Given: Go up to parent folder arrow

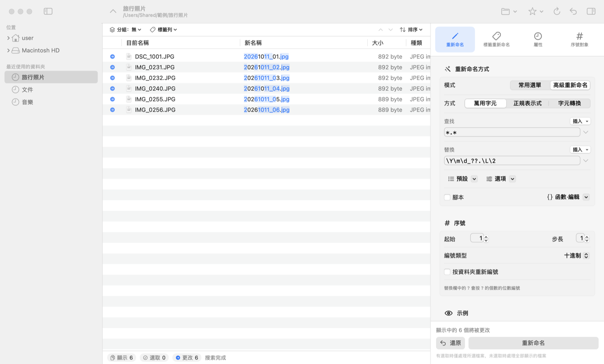Looking at the screenshot, I should [113, 11].
